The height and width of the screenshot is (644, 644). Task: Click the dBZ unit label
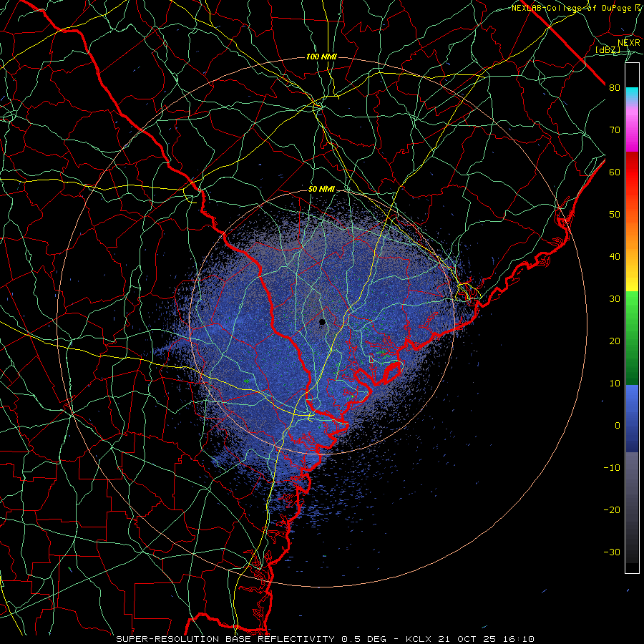[x=608, y=49]
